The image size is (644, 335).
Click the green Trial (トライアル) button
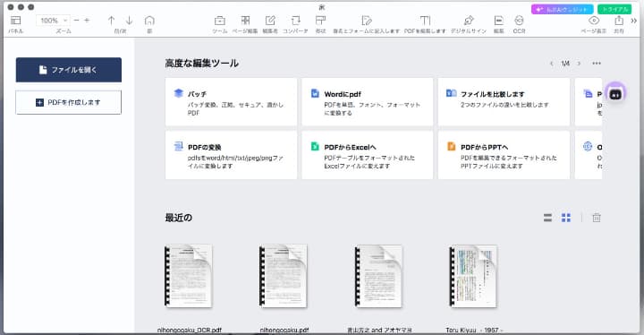614,9
